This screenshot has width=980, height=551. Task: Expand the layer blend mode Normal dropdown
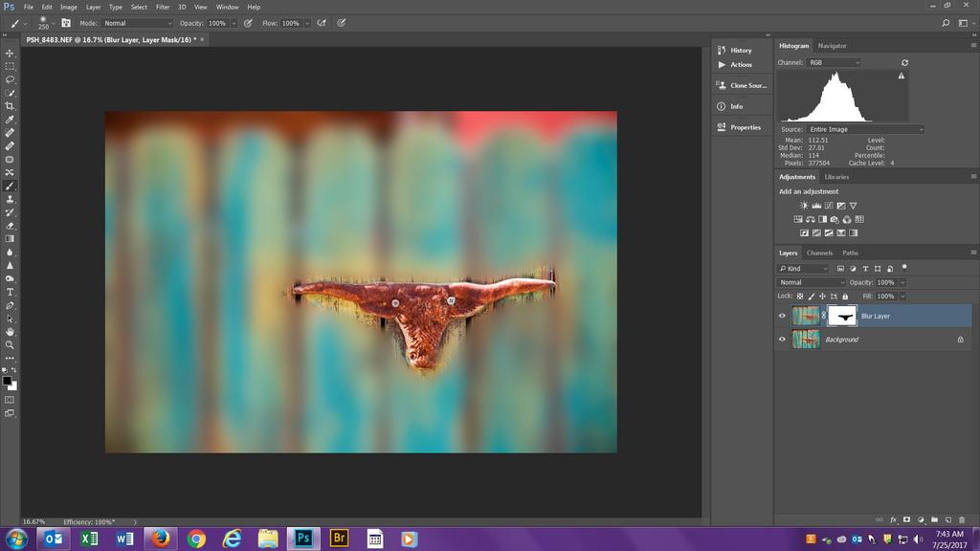point(812,282)
